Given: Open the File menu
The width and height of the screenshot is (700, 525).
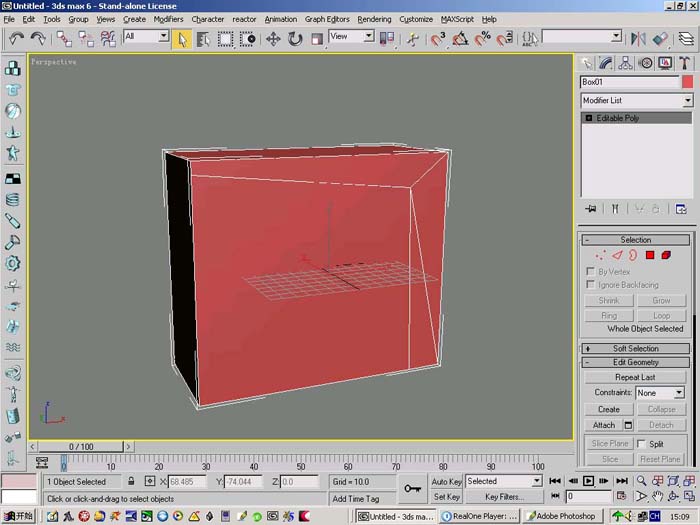Looking at the screenshot, I should tap(9, 19).
